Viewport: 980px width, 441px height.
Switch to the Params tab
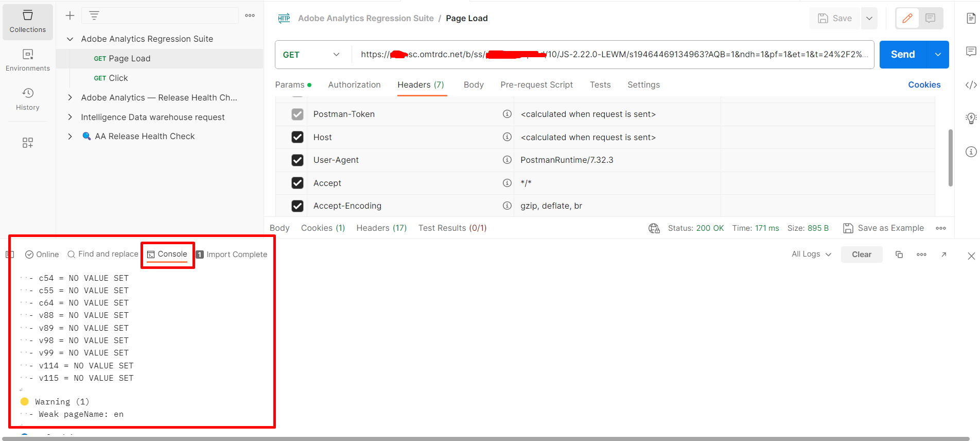click(293, 85)
